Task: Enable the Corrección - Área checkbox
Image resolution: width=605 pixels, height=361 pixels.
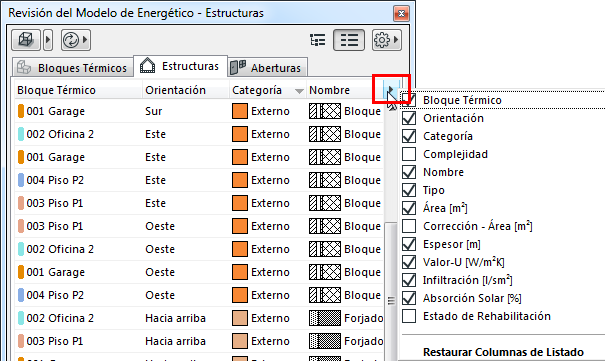Action: tap(409, 226)
